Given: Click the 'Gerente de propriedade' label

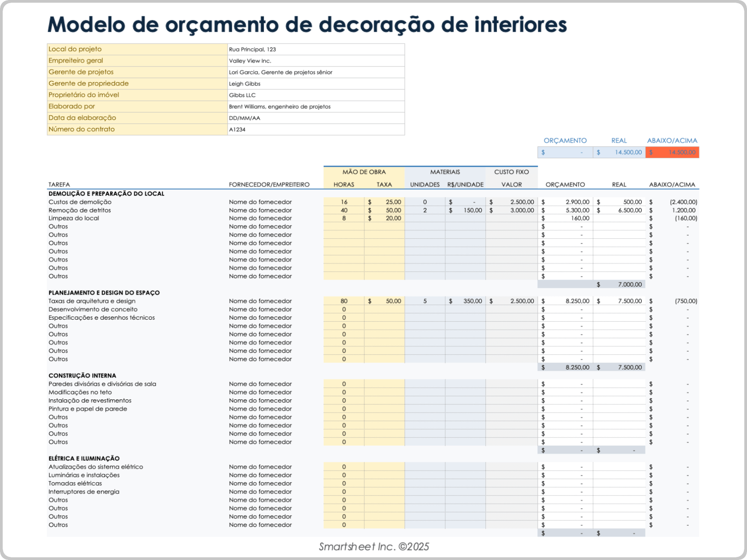Looking at the screenshot, I should (x=137, y=84).
